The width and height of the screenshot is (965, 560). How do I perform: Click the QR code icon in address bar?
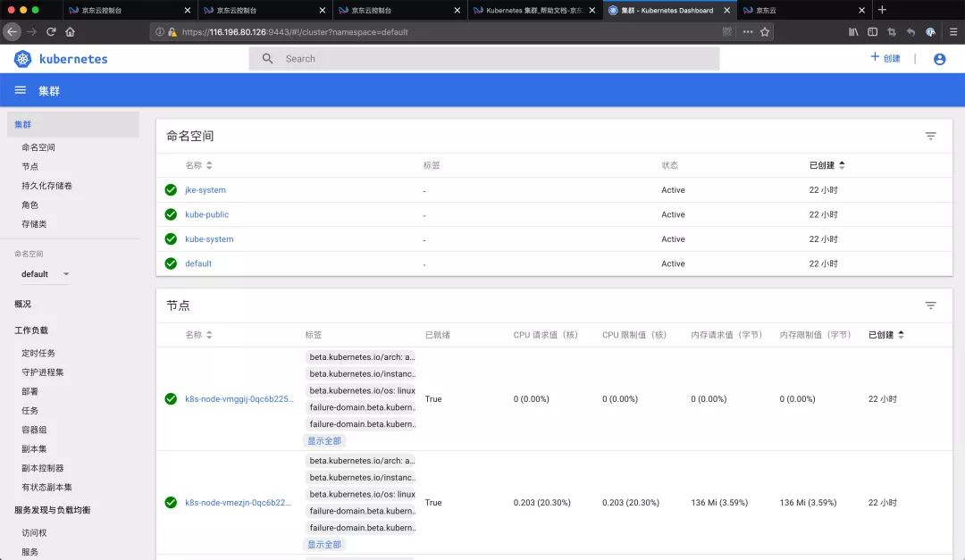[726, 32]
